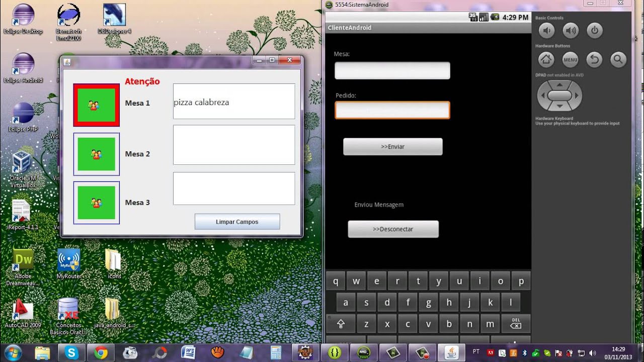Viewport: 644px width, 362px height.
Task: Open DBDesigner4 desktop shortcut
Action: tap(114, 19)
